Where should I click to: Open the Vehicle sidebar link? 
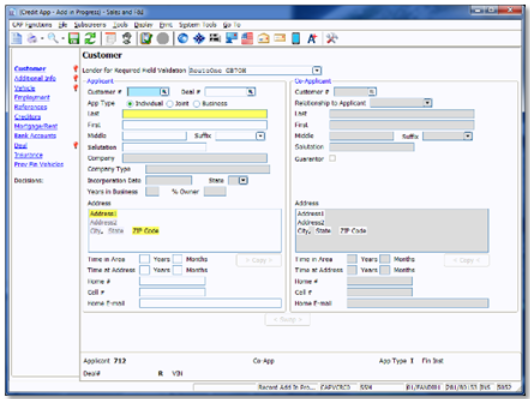click(x=24, y=88)
